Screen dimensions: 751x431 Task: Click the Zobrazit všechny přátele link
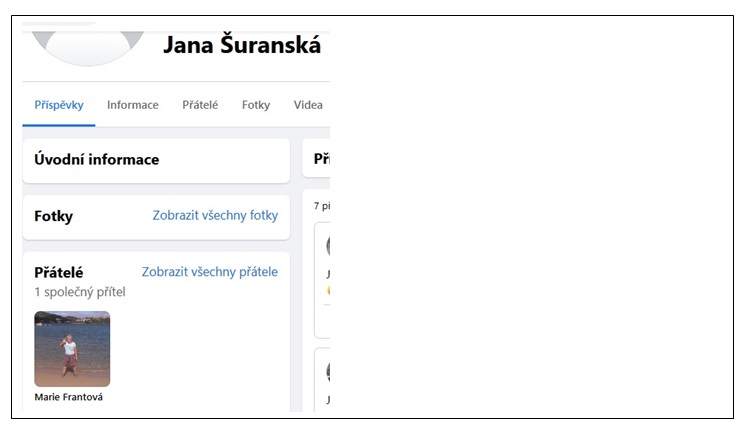coord(210,272)
